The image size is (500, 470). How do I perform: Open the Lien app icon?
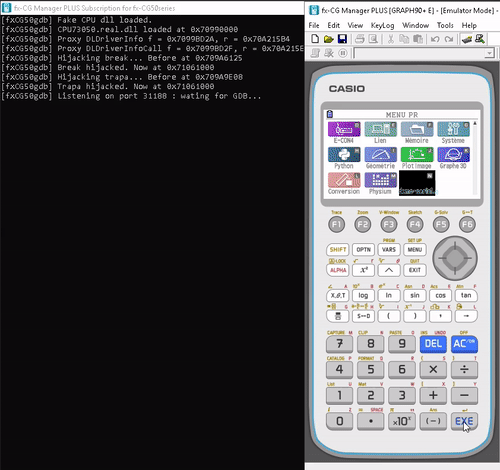[380, 129]
